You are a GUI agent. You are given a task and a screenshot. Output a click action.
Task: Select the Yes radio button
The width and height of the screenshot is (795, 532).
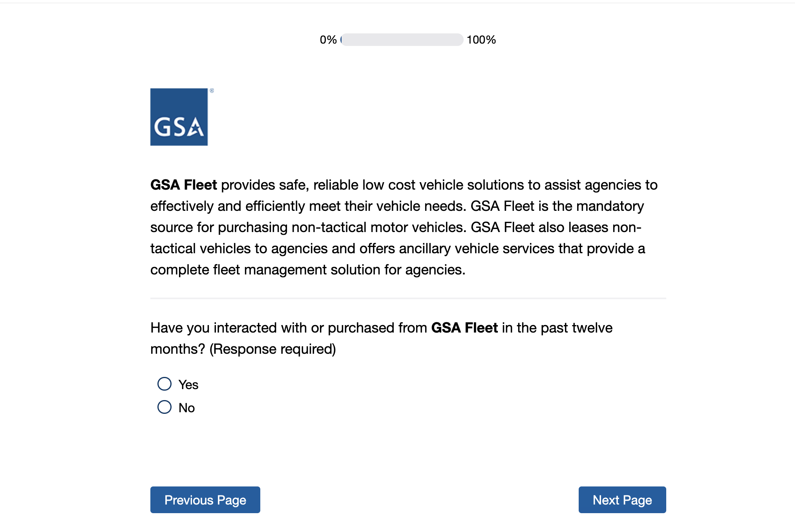(164, 384)
